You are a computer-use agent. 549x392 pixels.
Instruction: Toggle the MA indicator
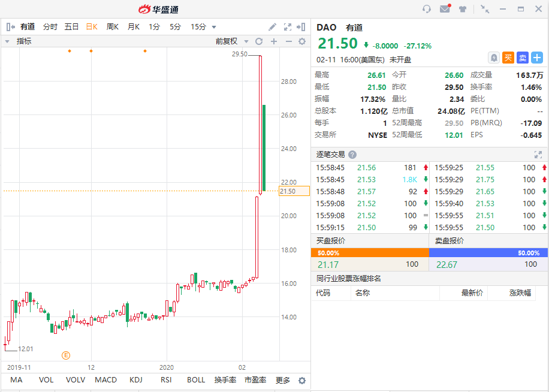16,380
